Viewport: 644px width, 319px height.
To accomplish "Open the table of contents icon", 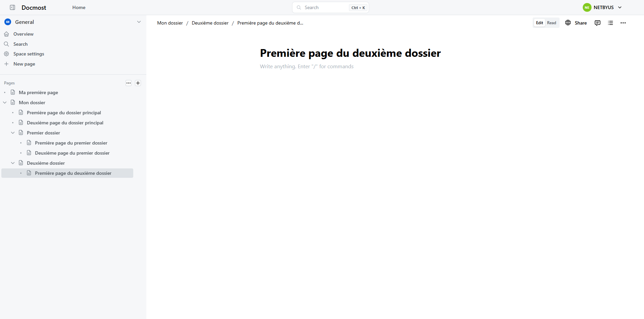I will 610,23.
